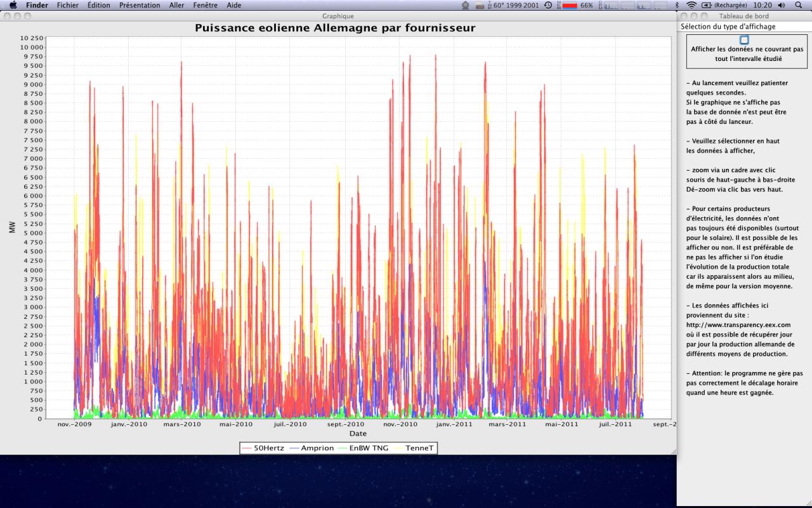Screen dimensions: 812x508
Task: Minimize the Tableau de bord window
Action: click(x=695, y=16)
